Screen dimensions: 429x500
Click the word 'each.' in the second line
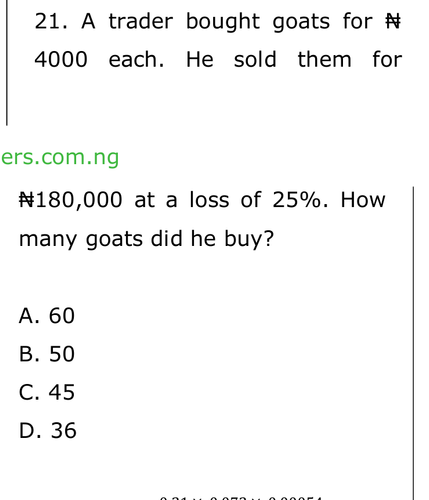pos(137,60)
